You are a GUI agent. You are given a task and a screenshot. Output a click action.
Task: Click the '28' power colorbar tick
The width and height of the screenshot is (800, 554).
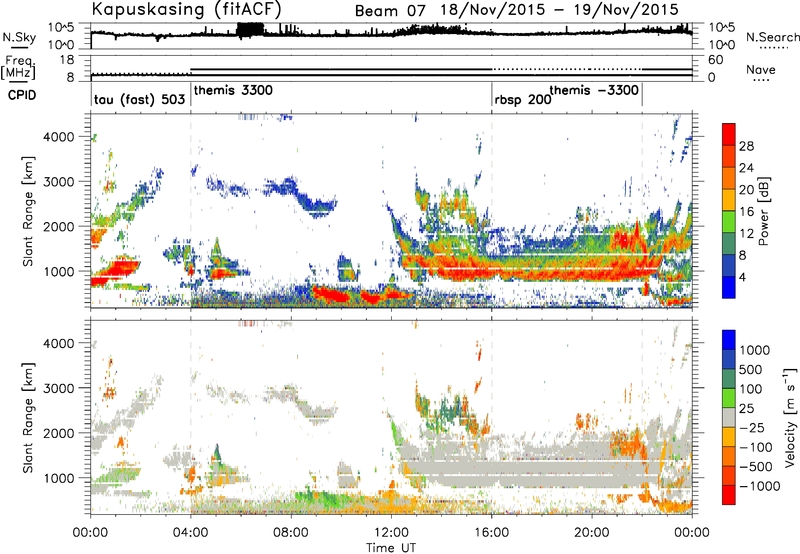point(746,146)
